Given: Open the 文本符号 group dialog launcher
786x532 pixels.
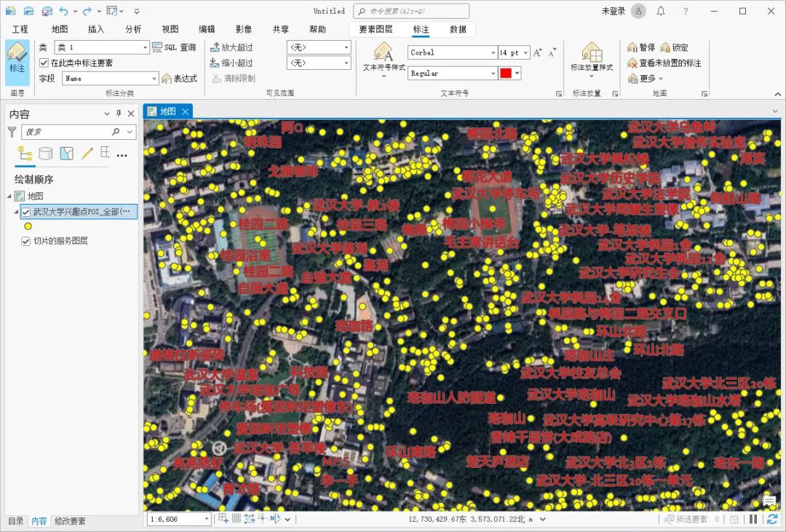Looking at the screenshot, I should click(x=559, y=94).
